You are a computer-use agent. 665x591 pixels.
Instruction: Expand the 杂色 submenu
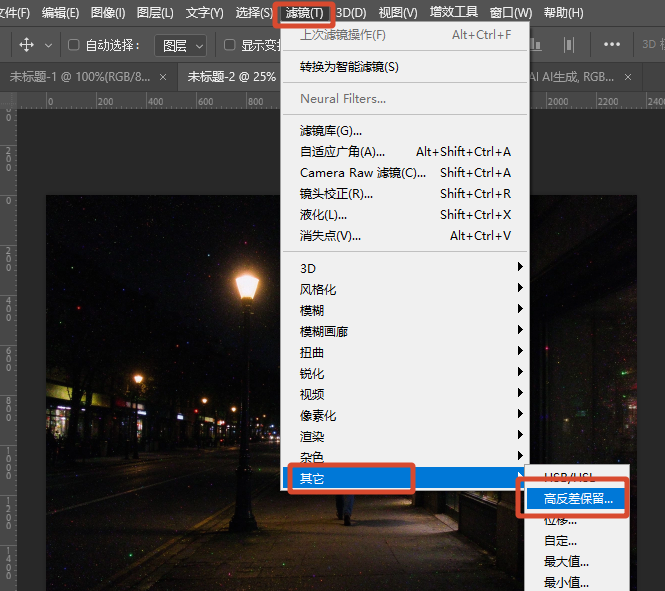[x=405, y=457]
